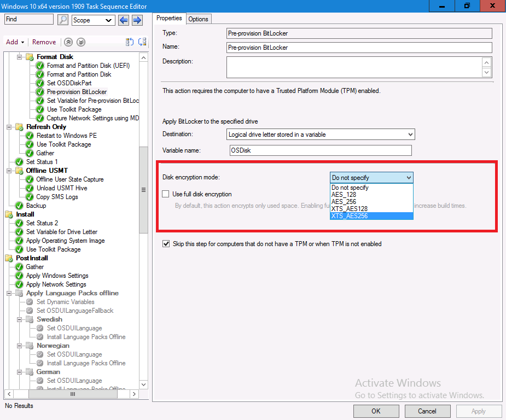506x420 pixels.
Task: Click Offline USMT folder icon
Action: tap(19, 171)
